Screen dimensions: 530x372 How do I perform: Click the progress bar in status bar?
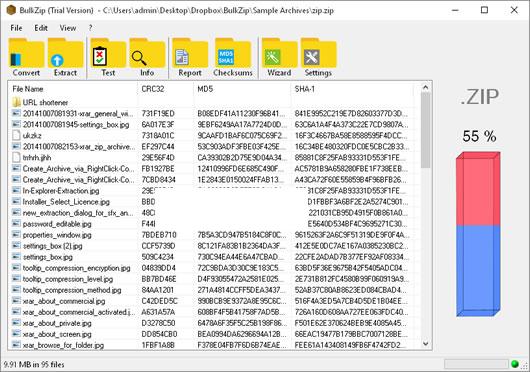click(x=476, y=364)
